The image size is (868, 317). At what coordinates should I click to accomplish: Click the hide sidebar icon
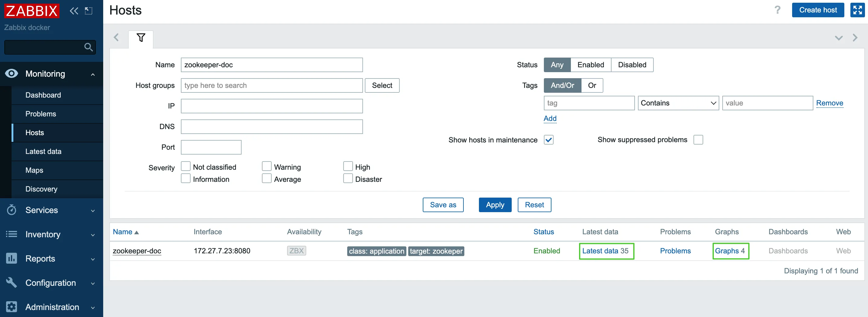point(89,11)
